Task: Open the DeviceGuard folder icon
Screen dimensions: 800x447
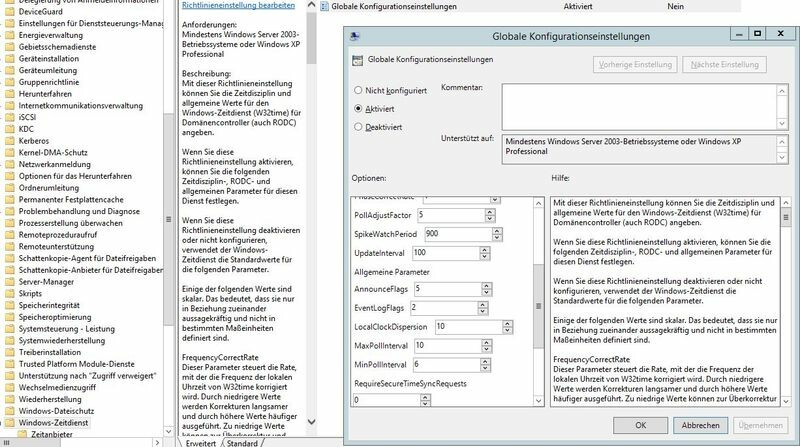Action: coord(9,11)
